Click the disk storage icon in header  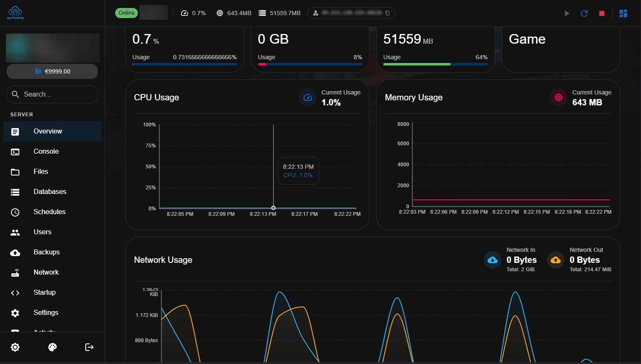pyautogui.click(x=262, y=13)
